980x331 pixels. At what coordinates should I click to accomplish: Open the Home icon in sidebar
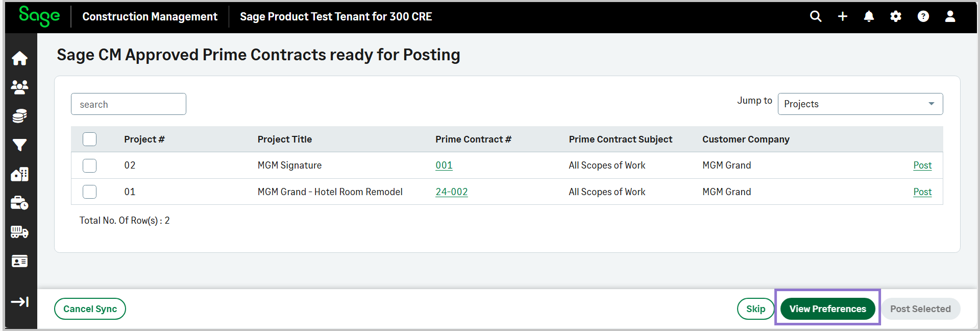point(19,58)
